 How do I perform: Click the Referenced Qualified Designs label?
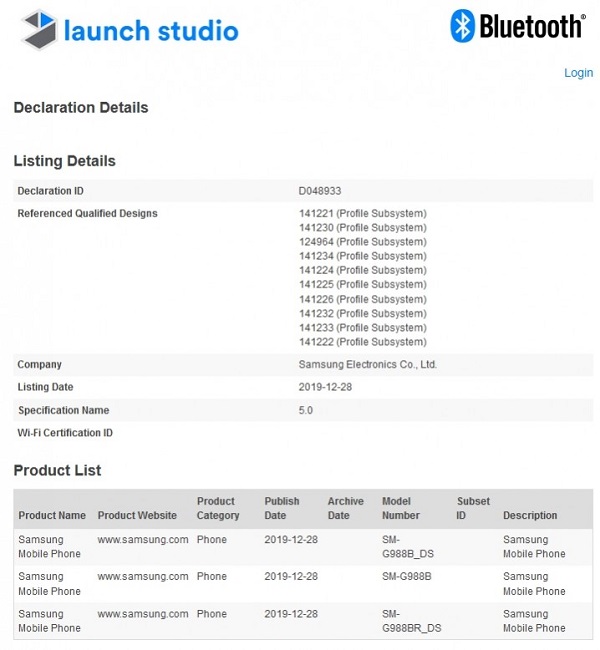[87, 213]
